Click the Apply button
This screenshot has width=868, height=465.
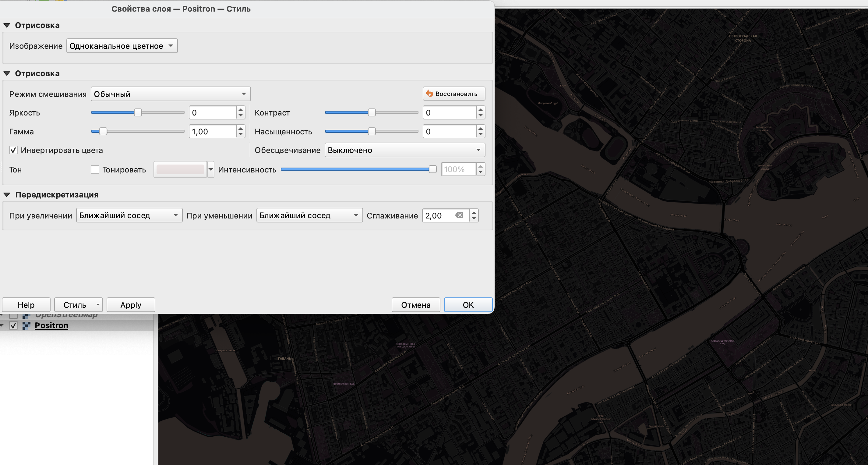coord(131,305)
